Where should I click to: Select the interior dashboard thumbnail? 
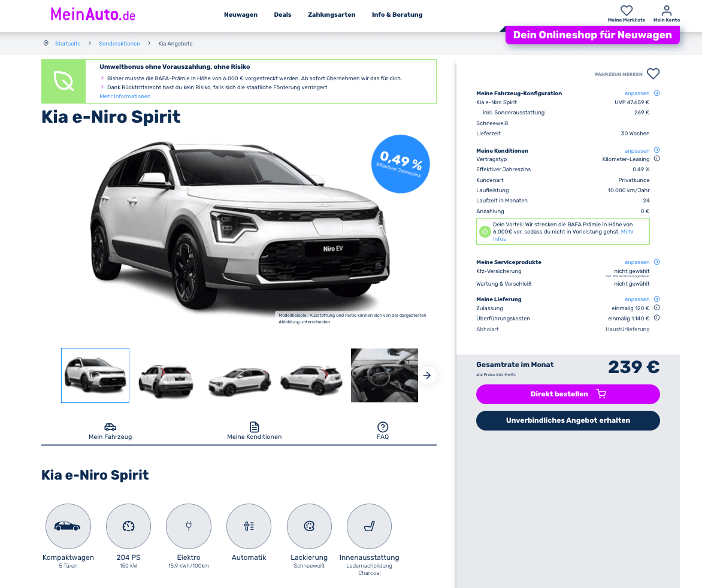click(385, 375)
